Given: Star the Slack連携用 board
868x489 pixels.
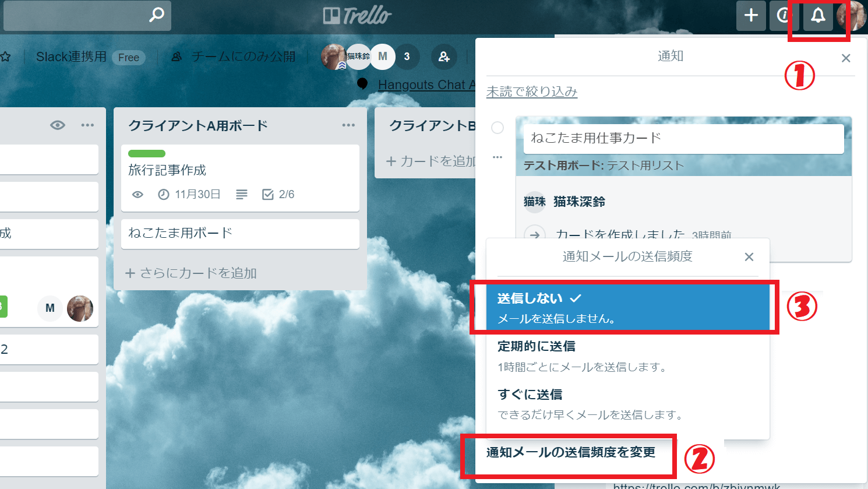Looking at the screenshot, I should (x=6, y=57).
